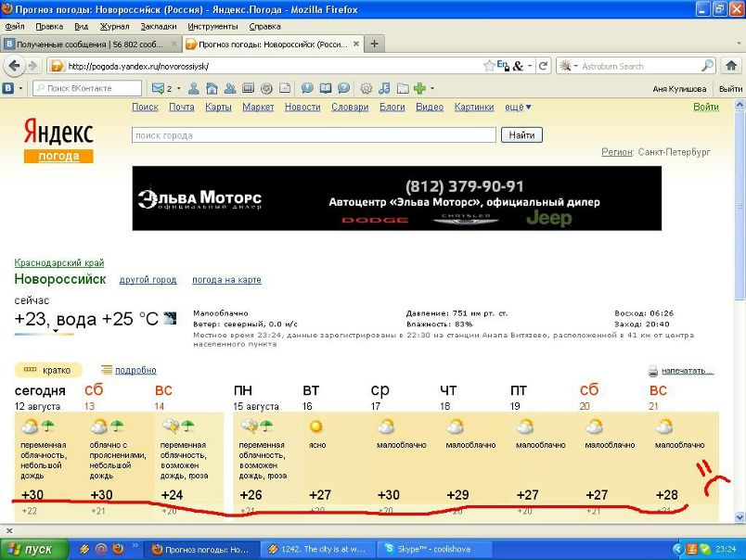Click the home icon in the browser toolbar
Screen dimensions: 746x560
(x=729, y=66)
